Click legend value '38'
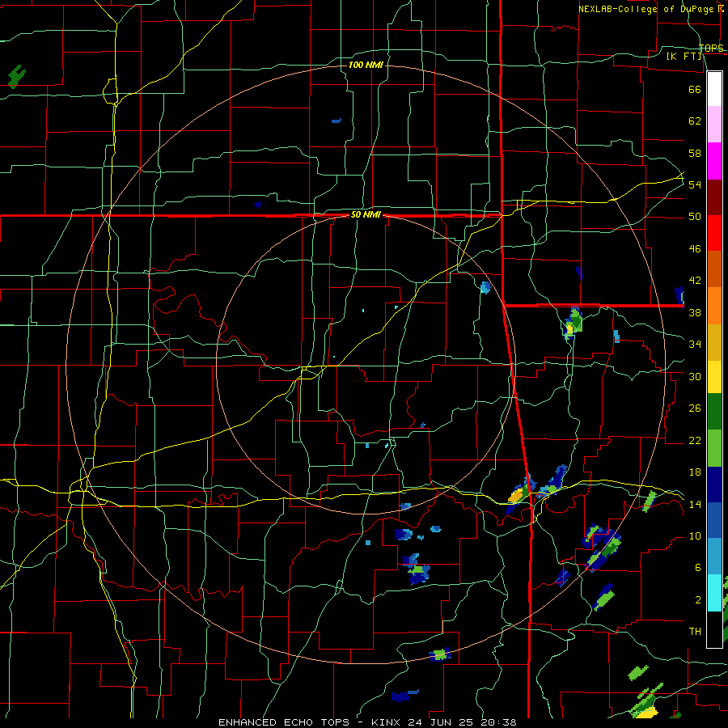728x728 pixels. tap(695, 312)
